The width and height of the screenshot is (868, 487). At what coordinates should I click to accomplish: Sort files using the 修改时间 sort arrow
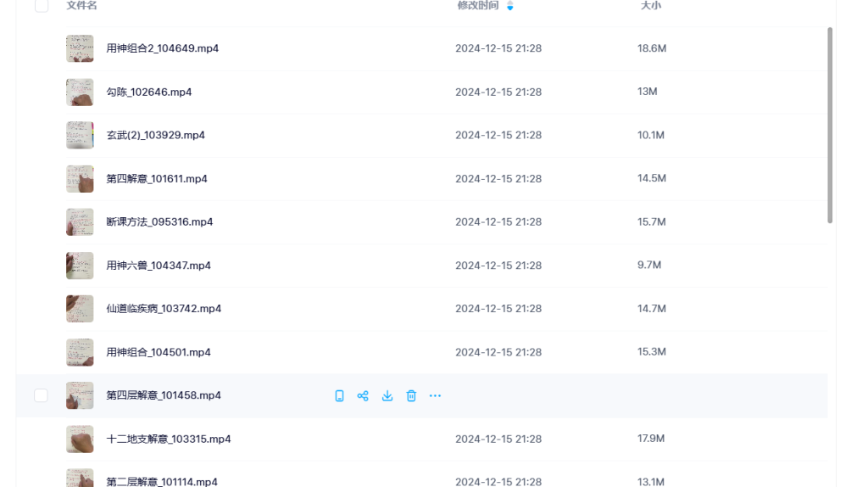[509, 6]
